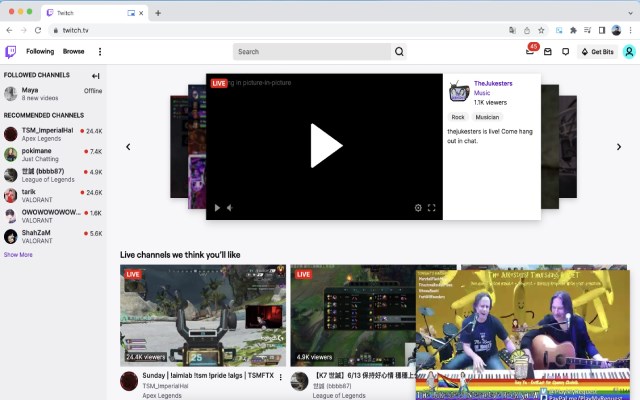This screenshot has width=640, height=400.
Task: Open a new browser tab
Action: (x=158, y=13)
